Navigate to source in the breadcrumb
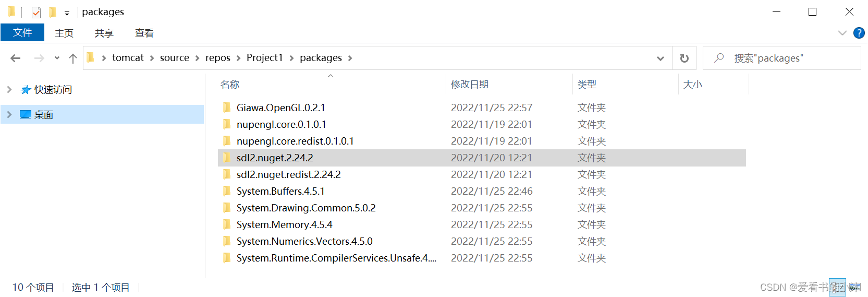The image size is (868, 297). 175,57
